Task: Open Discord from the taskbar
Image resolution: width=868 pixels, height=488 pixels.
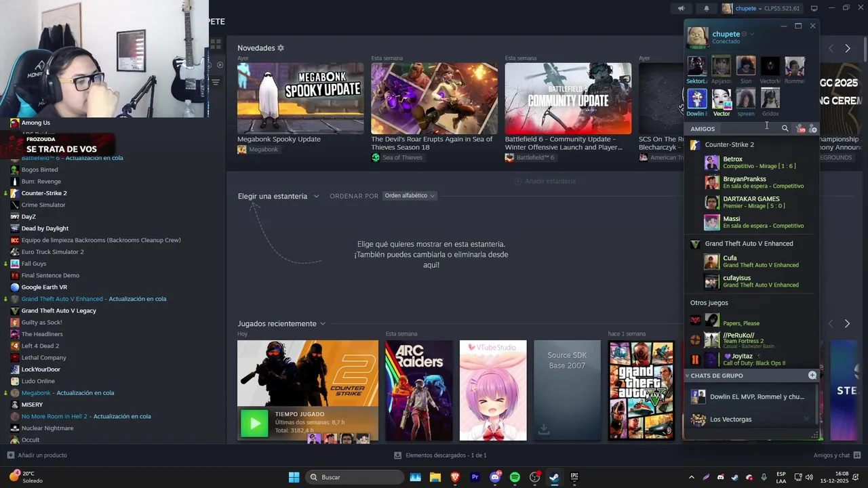Action: 495,477
